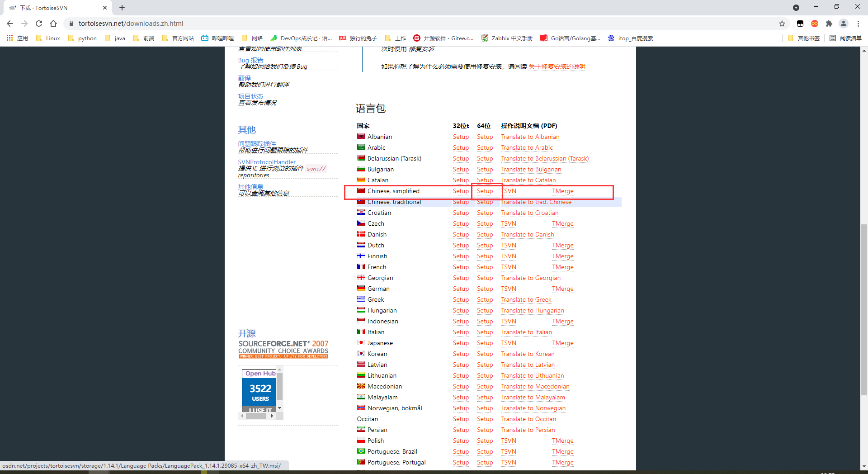Open the 其他书签 folder
Image resolution: width=868 pixels, height=474 pixels.
coord(803,38)
